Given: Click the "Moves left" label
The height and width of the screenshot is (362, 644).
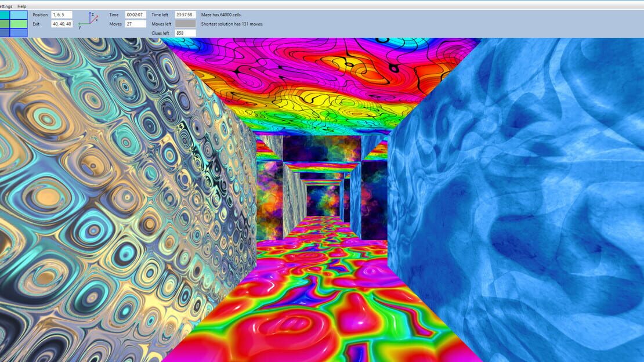Looking at the screenshot, I should pyautogui.click(x=161, y=24).
